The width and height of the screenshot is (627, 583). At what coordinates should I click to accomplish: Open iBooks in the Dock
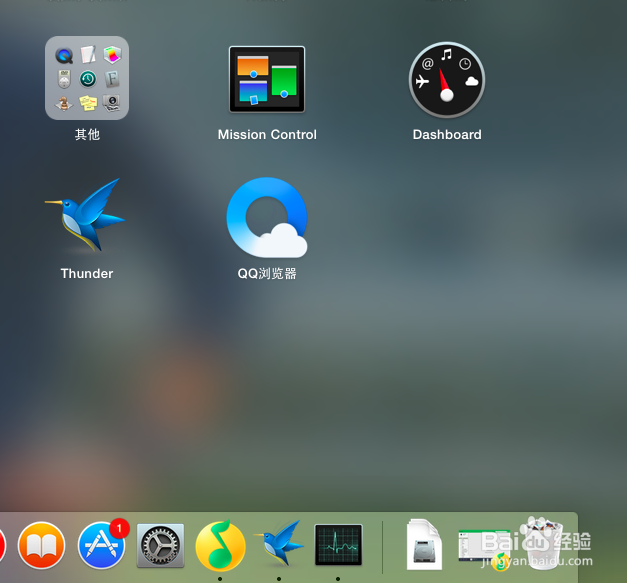[42, 545]
